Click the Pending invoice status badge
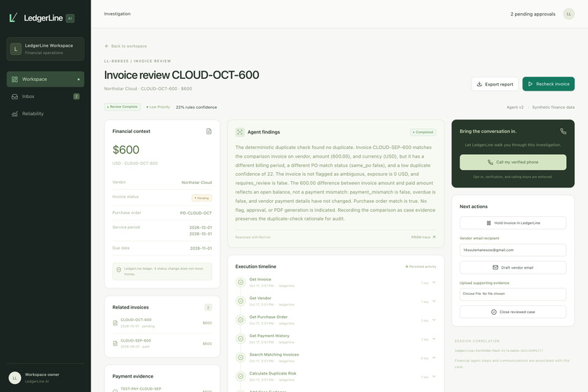This screenshot has height=392, width=588. pyautogui.click(x=202, y=198)
